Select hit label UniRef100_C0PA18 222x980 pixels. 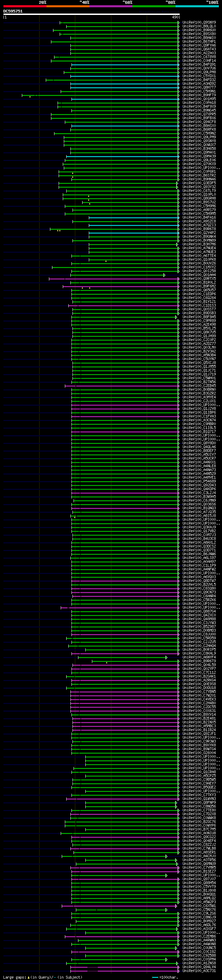pos(199,103)
